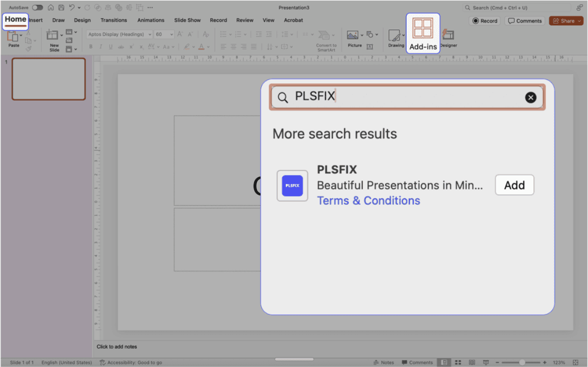Click the Comments button at top right
The image size is (588, 367).
click(x=525, y=21)
